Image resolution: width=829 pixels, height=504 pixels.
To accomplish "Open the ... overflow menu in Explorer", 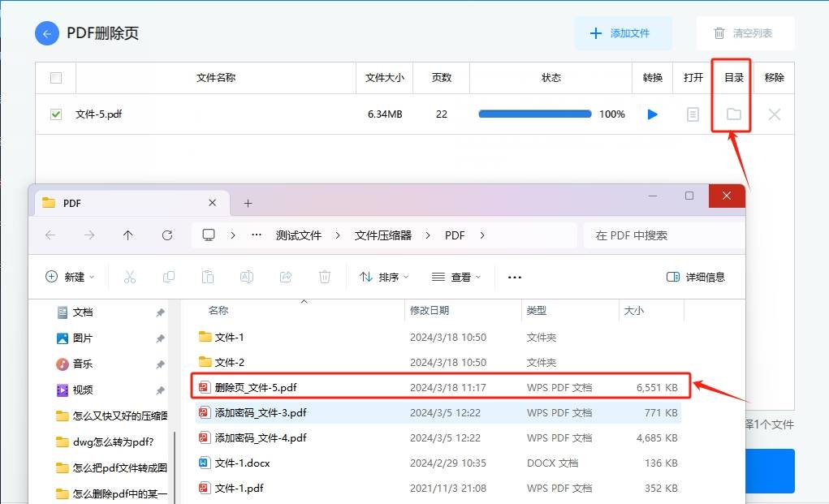I will pyautogui.click(x=514, y=277).
